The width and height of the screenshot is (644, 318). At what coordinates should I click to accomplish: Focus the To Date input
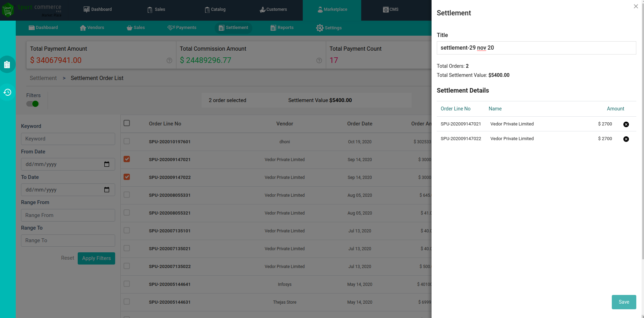pyautogui.click(x=68, y=190)
